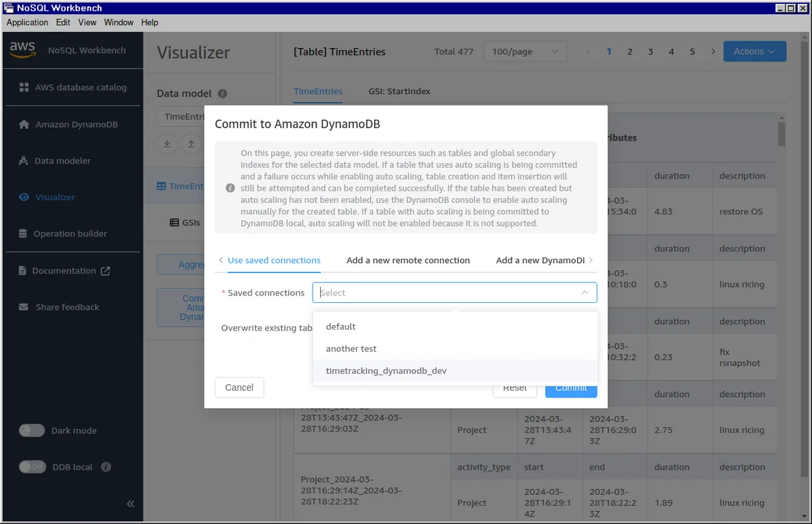This screenshot has width=812, height=524.
Task: Click the Cancel button in dialog
Action: pyautogui.click(x=239, y=387)
